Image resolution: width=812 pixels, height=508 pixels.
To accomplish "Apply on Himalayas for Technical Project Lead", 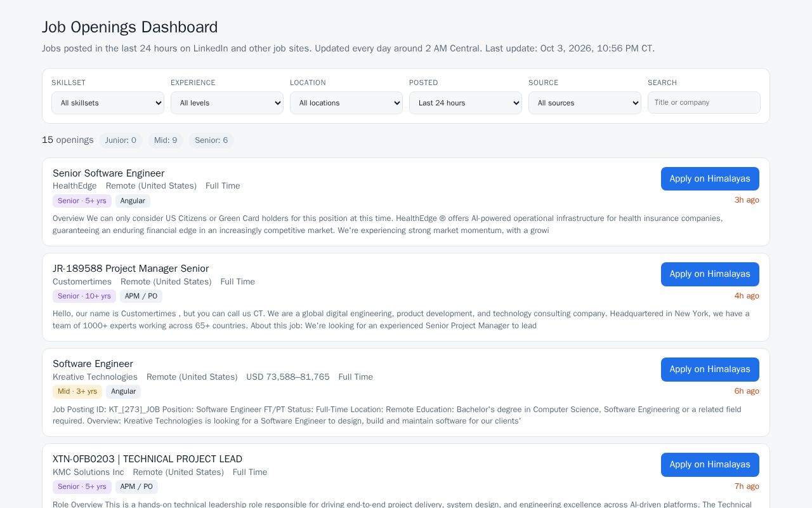I will tap(710, 464).
